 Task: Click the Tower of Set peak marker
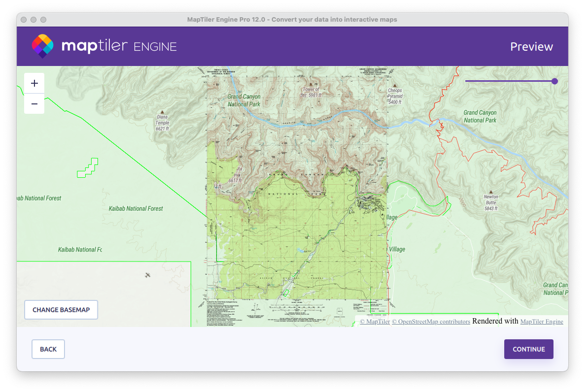click(311, 84)
